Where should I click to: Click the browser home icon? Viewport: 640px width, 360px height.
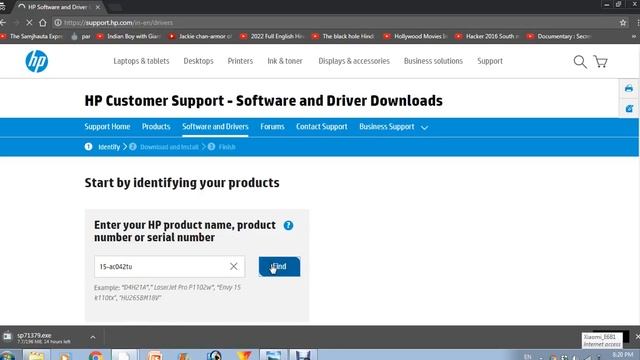pyautogui.click(x=42, y=23)
